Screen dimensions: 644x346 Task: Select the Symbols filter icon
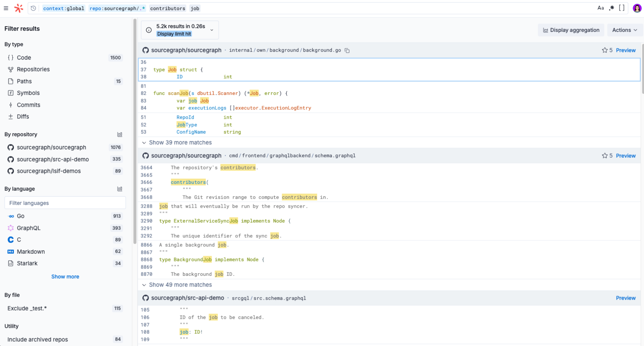pyautogui.click(x=11, y=93)
